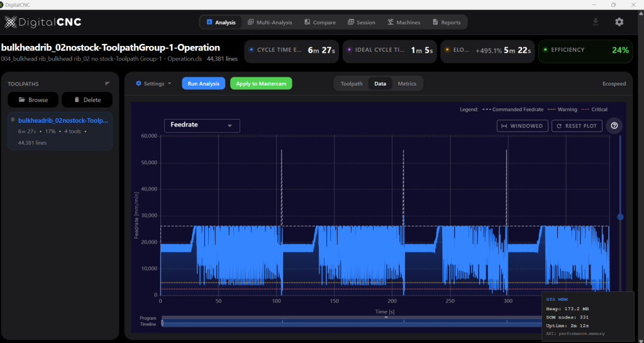The height and width of the screenshot is (343, 644).
Task: Click the RESET PLOT button
Action: 577,126
